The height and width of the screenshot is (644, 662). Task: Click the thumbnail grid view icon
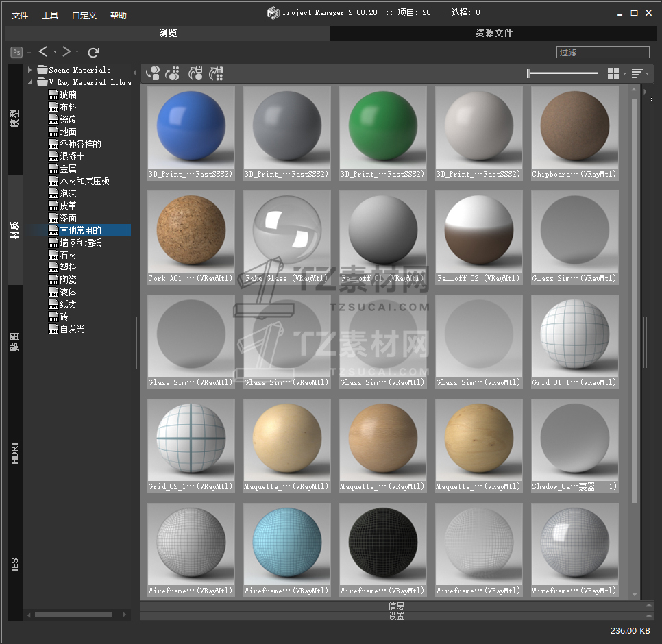click(613, 73)
